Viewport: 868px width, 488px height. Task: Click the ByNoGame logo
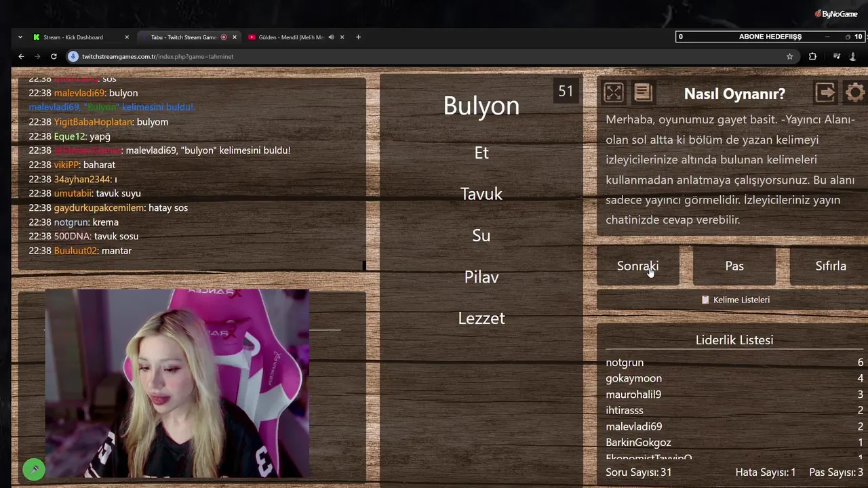coord(836,14)
